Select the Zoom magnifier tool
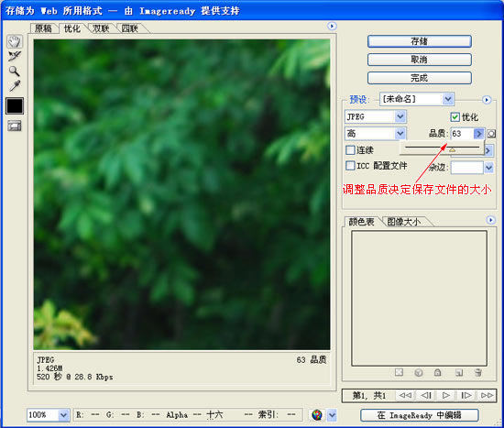This screenshot has height=428, width=504. click(14, 71)
